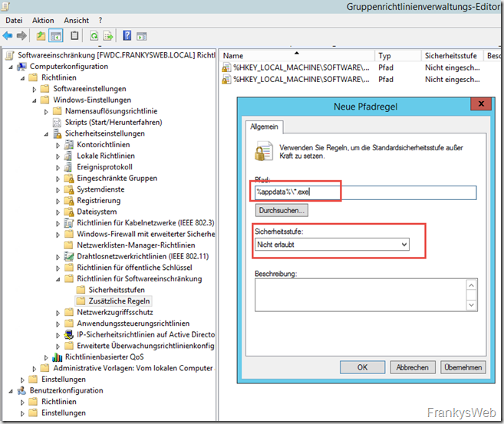Open help via the blue question mark icon
The height and width of the screenshot is (424, 504).
pyautogui.click(x=127, y=36)
